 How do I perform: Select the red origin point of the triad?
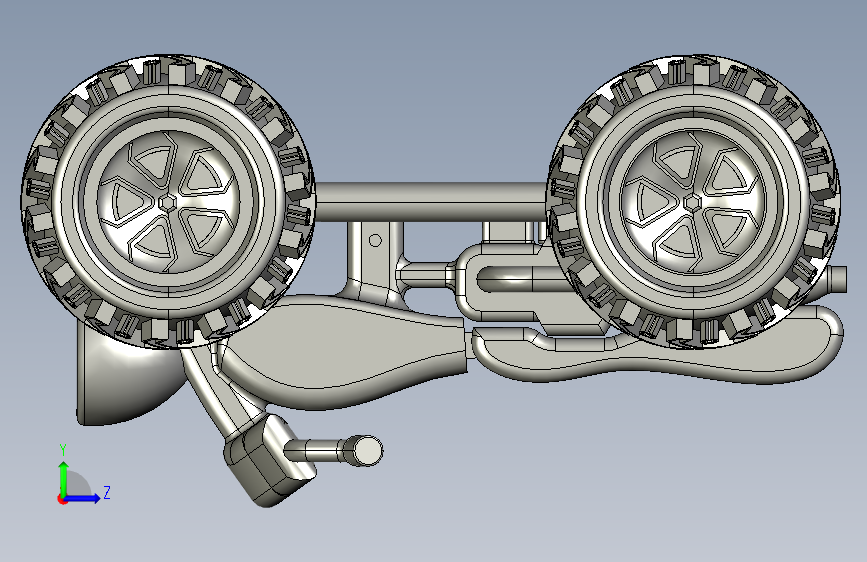62,499
